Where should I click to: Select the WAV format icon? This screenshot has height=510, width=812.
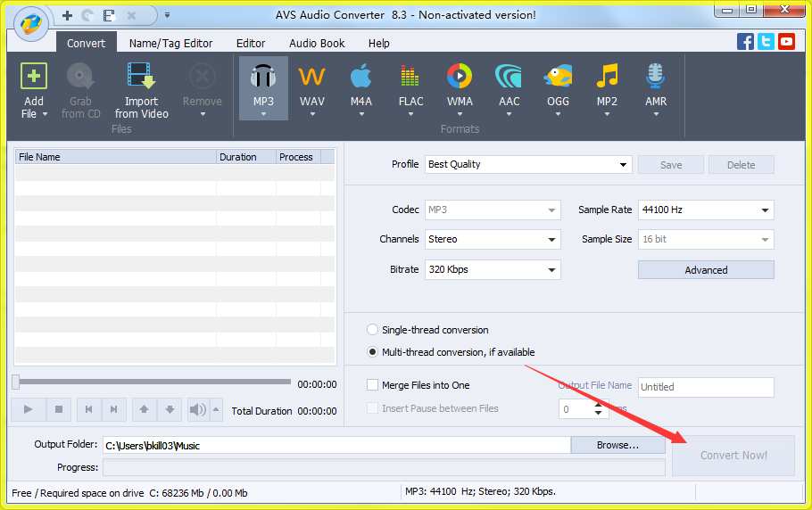pos(311,77)
